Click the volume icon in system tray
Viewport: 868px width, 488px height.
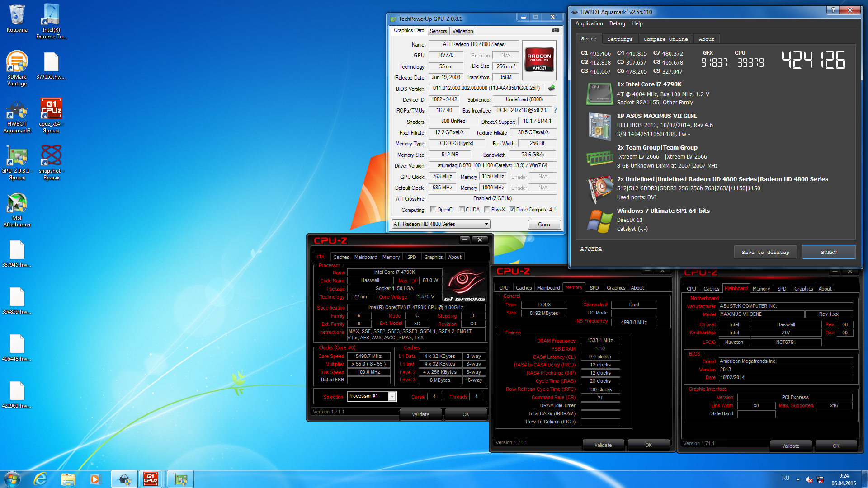tap(809, 479)
